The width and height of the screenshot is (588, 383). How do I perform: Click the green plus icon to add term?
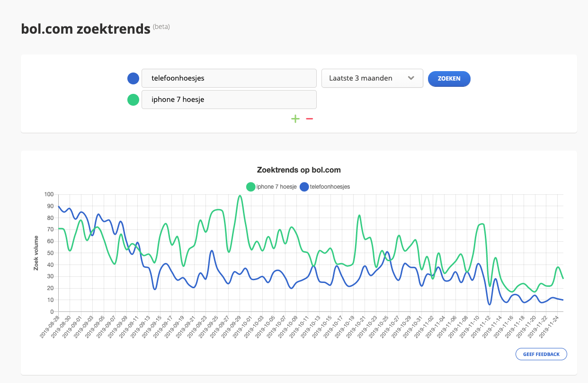pyautogui.click(x=295, y=119)
